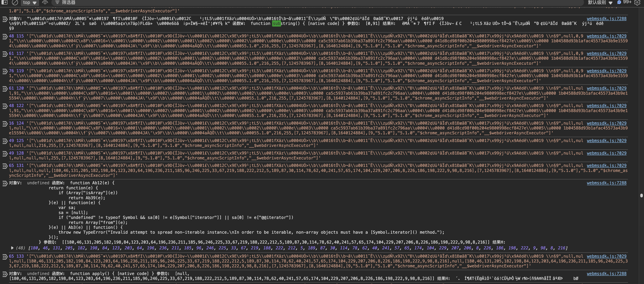This screenshot has height=284, width=644.
Task: Open webmssdk.js:7029 link on the '48 122' row
Action: click(606, 106)
